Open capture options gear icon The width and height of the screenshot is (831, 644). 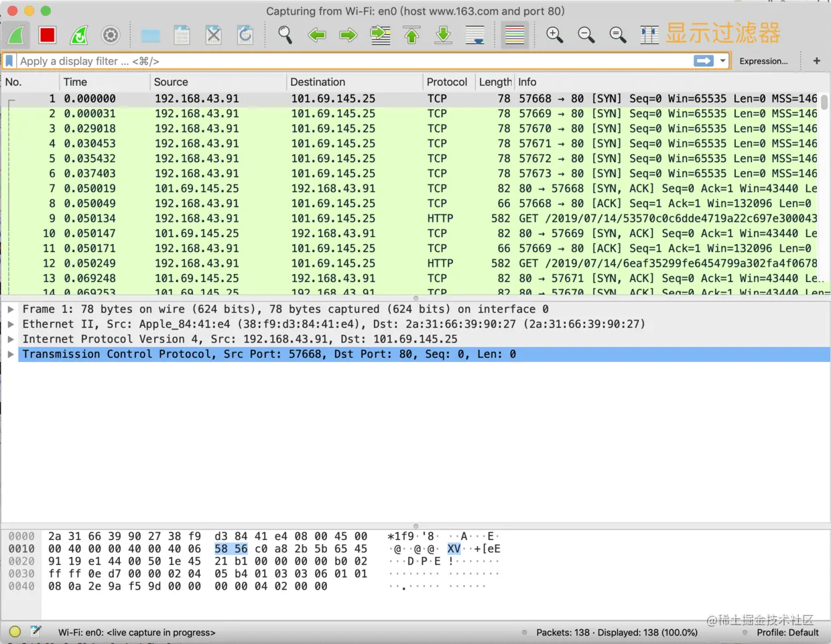(111, 35)
